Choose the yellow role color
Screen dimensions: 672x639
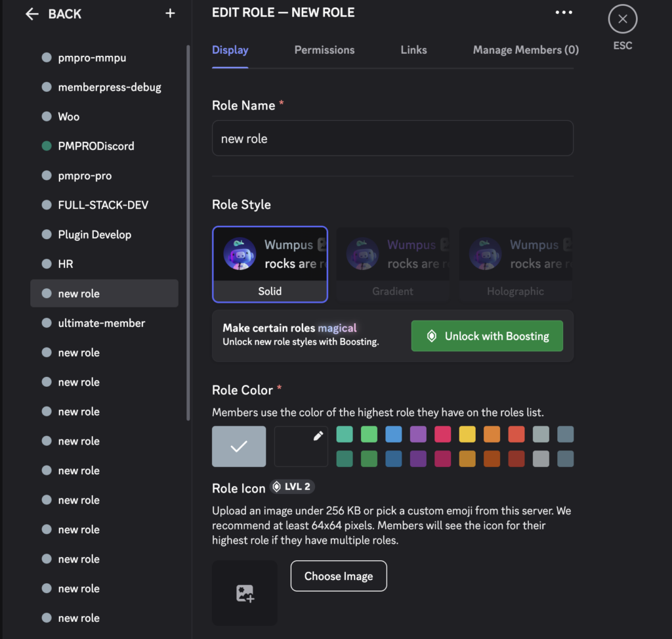point(467,434)
